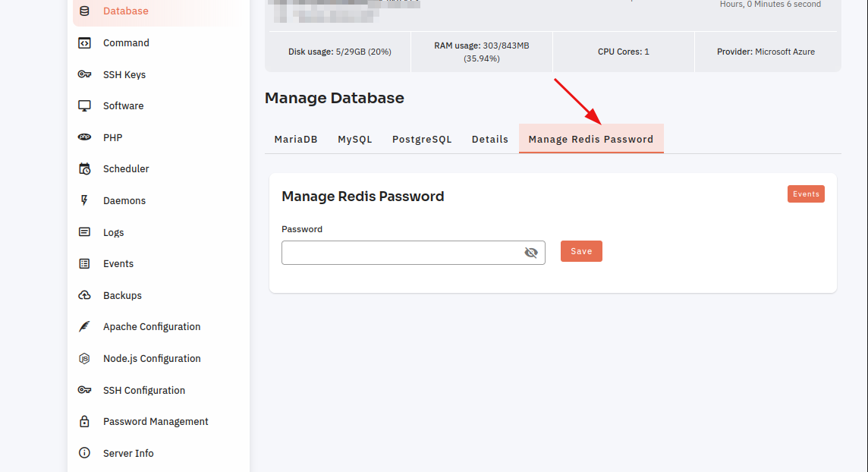Click the Server Info circle-i icon
The image size is (868, 472).
click(x=84, y=453)
